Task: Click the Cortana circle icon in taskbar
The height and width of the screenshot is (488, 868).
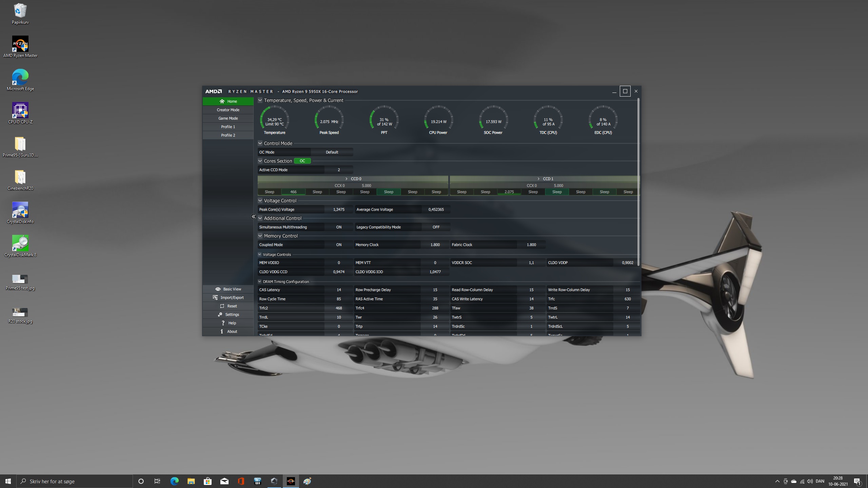Action: click(x=141, y=481)
